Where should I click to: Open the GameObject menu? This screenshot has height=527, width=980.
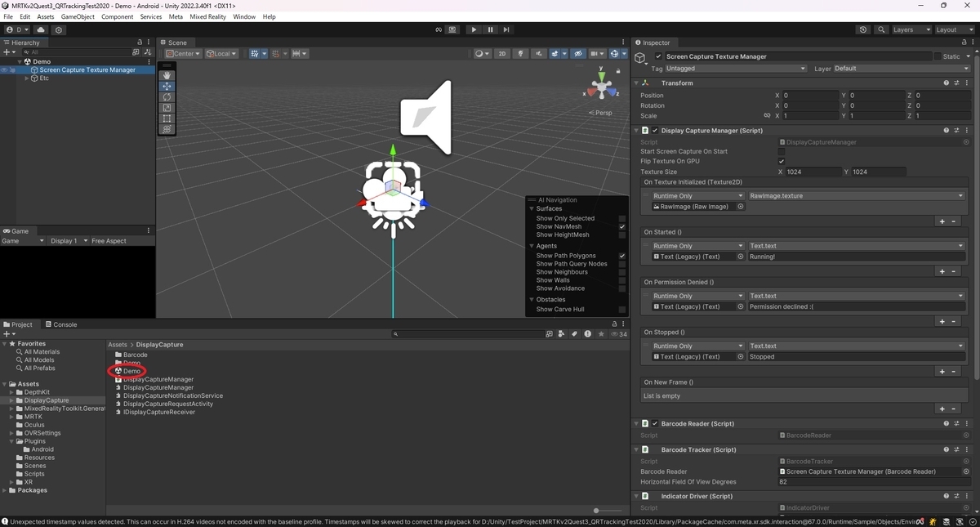(78, 16)
